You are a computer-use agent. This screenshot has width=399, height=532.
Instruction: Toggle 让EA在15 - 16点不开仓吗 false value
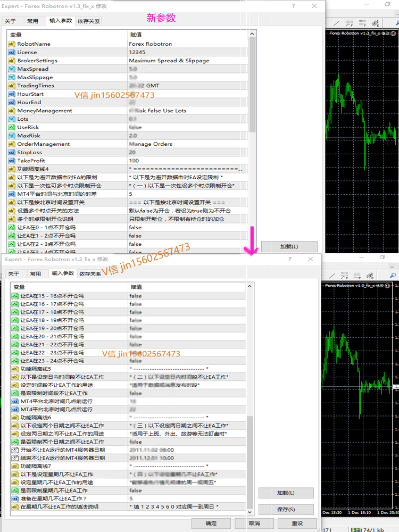click(187, 296)
